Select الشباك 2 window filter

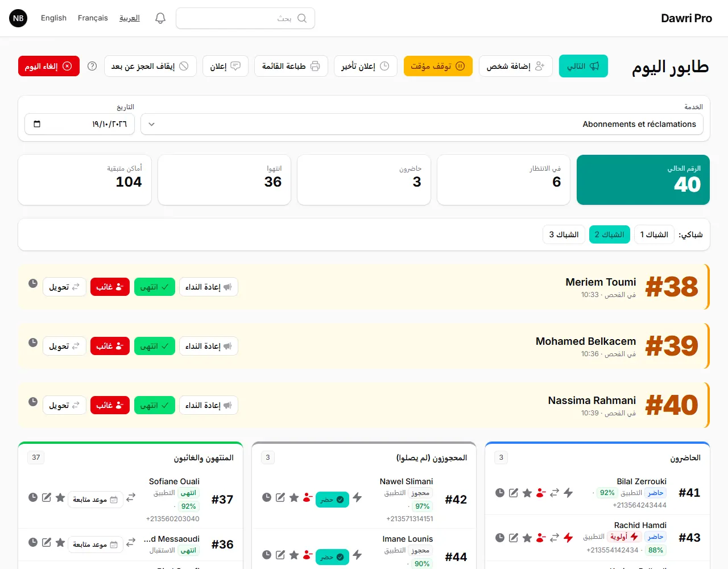tap(609, 234)
